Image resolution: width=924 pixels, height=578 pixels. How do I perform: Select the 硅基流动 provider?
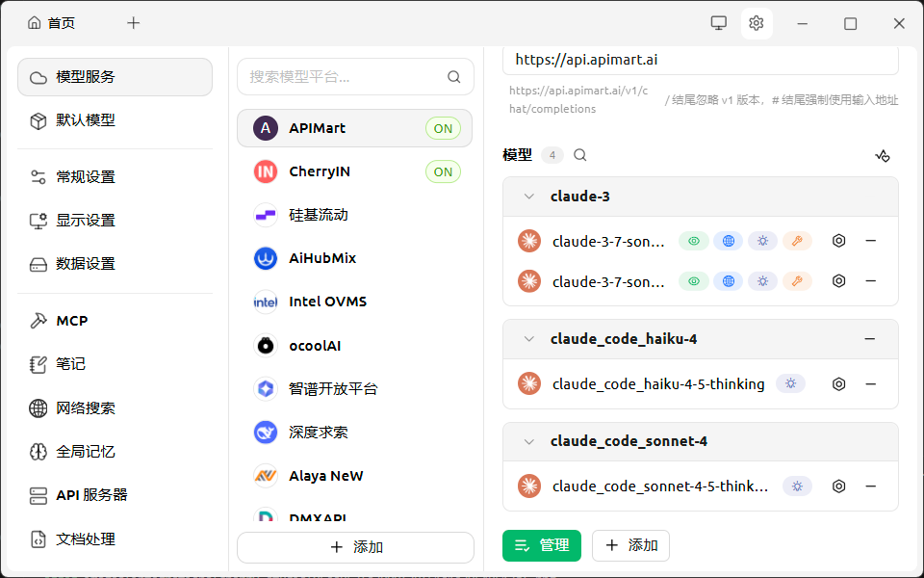click(355, 215)
